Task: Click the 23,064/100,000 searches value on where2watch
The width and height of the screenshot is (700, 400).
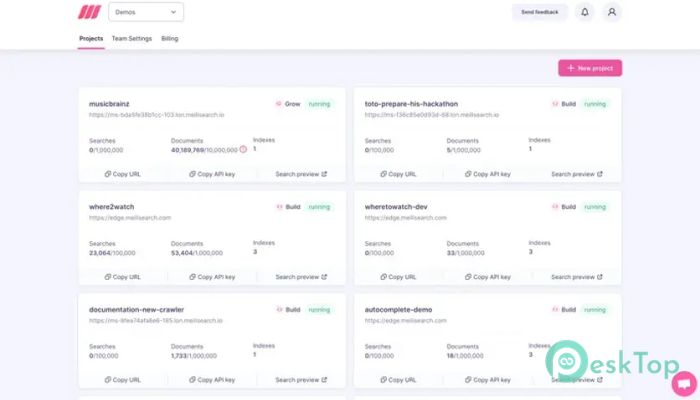Action: click(x=112, y=253)
